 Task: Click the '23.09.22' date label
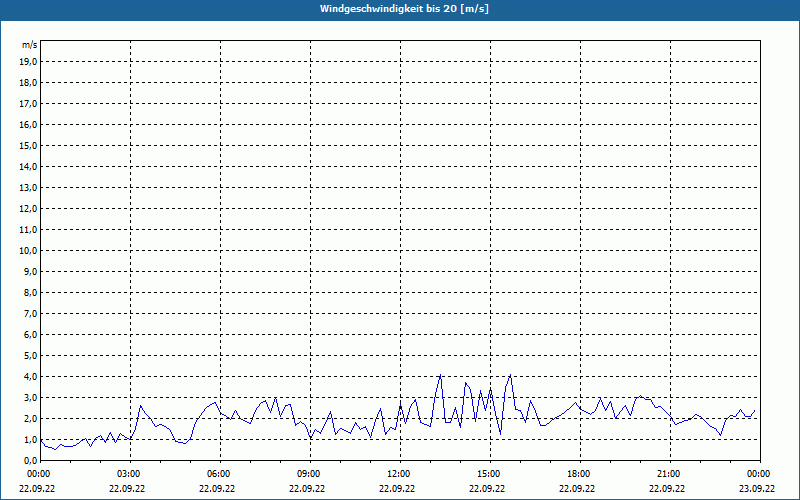(757, 488)
